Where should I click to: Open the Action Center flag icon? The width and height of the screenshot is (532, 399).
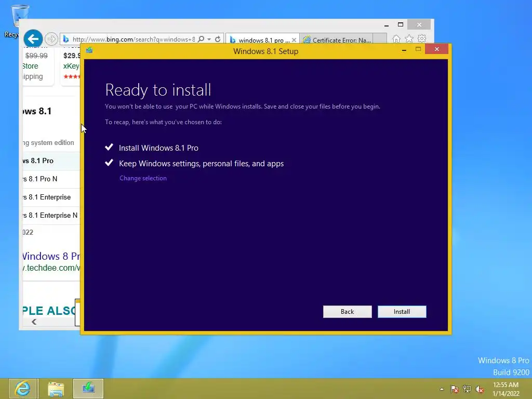[x=454, y=389]
